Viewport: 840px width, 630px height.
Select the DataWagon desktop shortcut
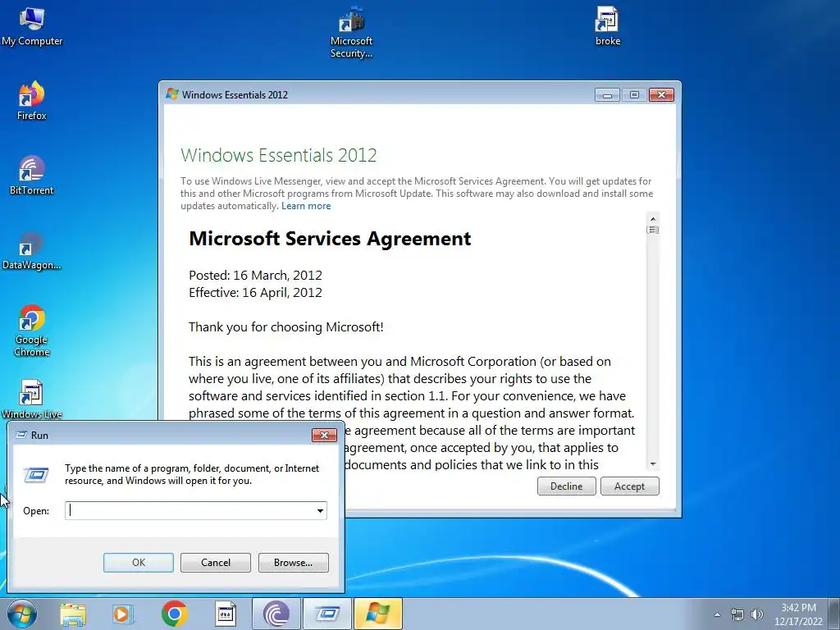pos(32,251)
